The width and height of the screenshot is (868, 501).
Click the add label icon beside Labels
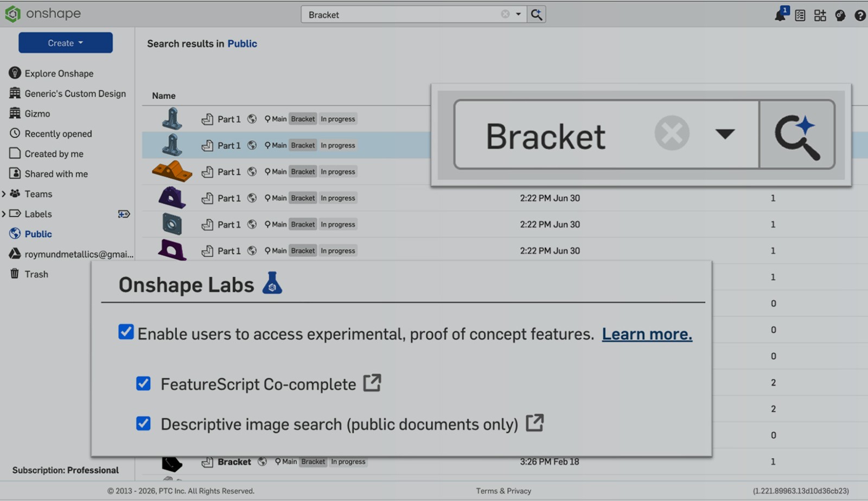coord(124,214)
